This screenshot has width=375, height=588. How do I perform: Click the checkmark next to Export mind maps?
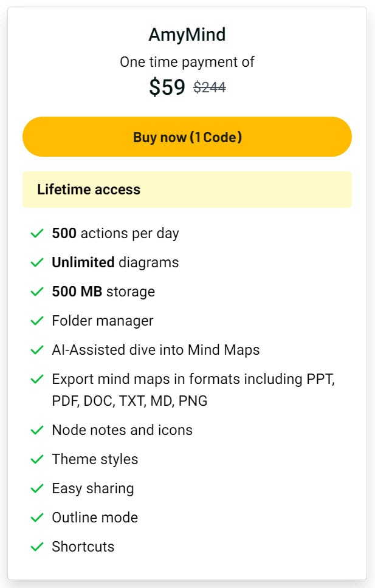(x=37, y=380)
